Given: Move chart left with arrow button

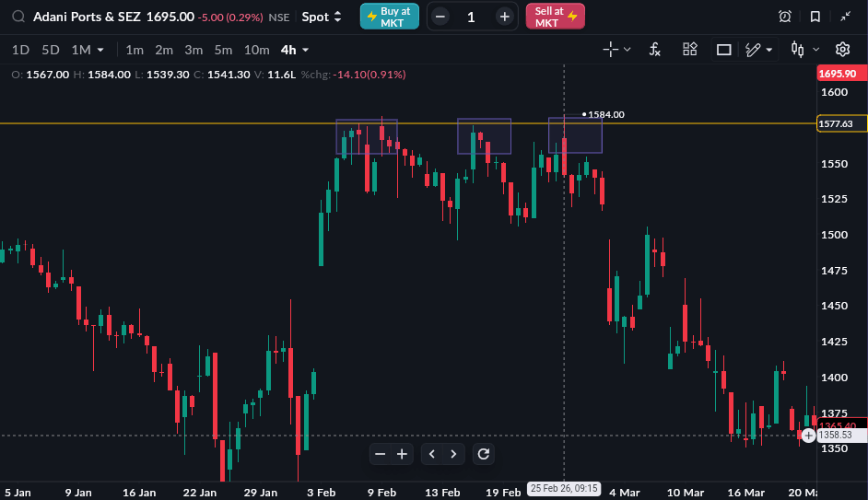Looking at the screenshot, I should click(x=432, y=454).
